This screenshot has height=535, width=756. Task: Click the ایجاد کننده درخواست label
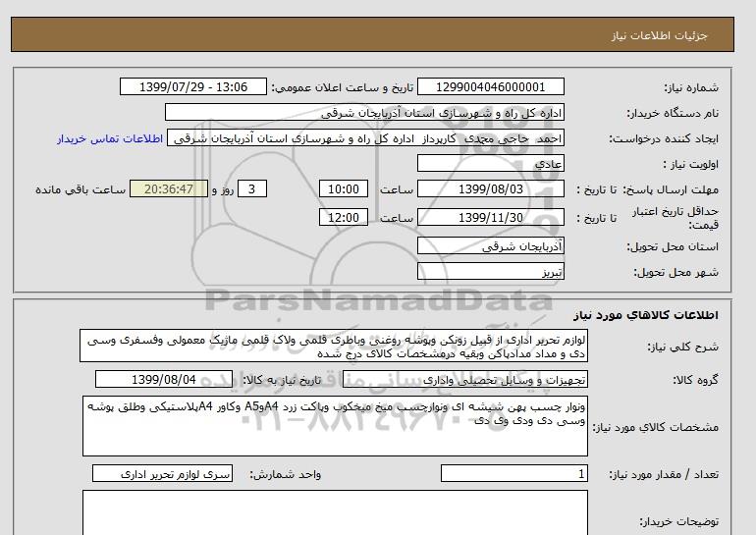click(664, 138)
